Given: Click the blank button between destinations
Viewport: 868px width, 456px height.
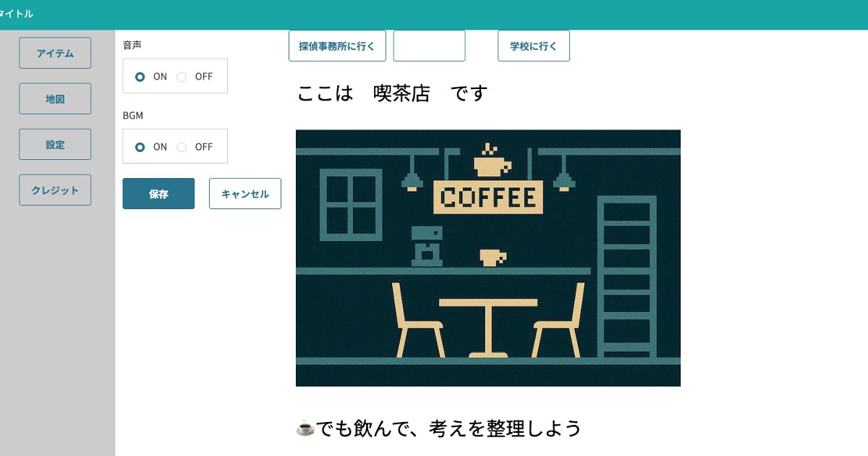Looking at the screenshot, I should click(x=429, y=46).
